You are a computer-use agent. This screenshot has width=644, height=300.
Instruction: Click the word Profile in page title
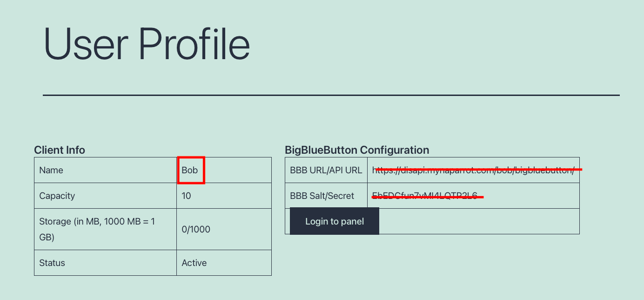[x=195, y=44]
